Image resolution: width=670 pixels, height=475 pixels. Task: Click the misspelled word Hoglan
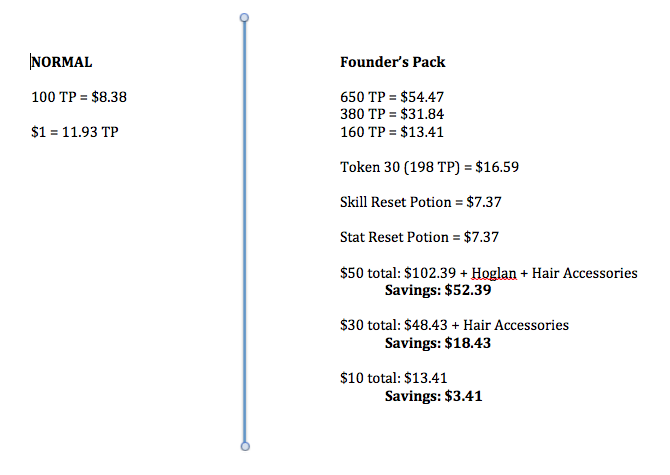pos(494,273)
